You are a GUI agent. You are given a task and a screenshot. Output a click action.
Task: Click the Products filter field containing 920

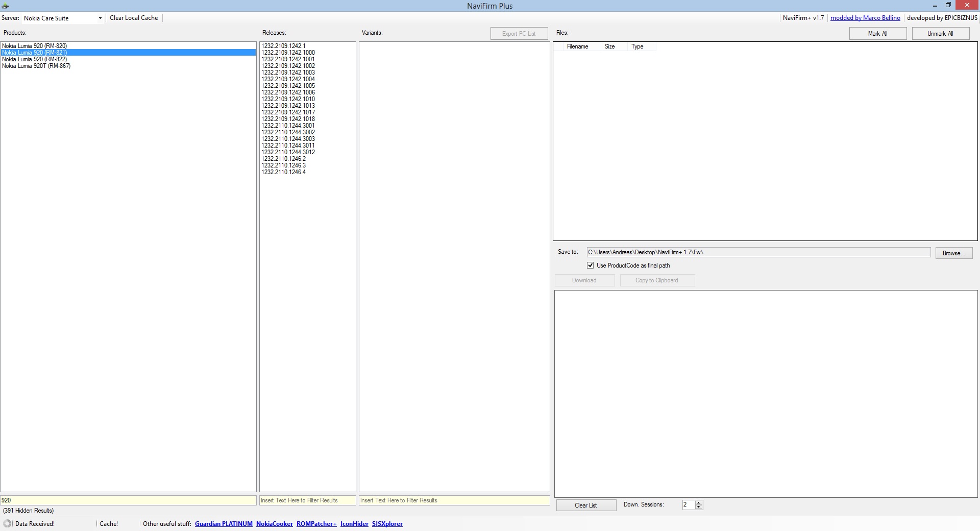(x=128, y=500)
